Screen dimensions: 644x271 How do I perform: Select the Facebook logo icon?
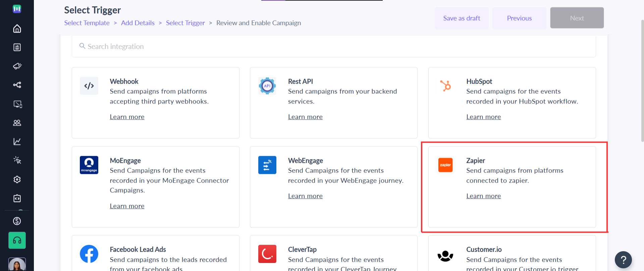click(89, 254)
